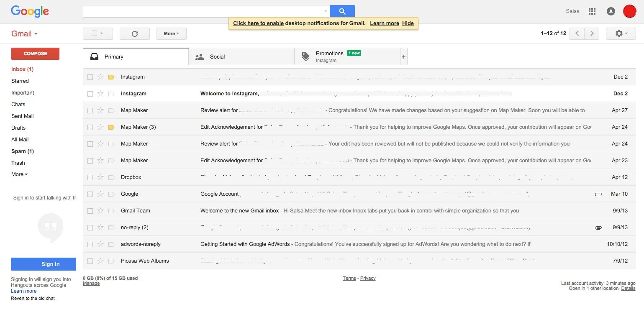
Task: Toggle importance marker on Dropbox email
Action: [x=111, y=177]
